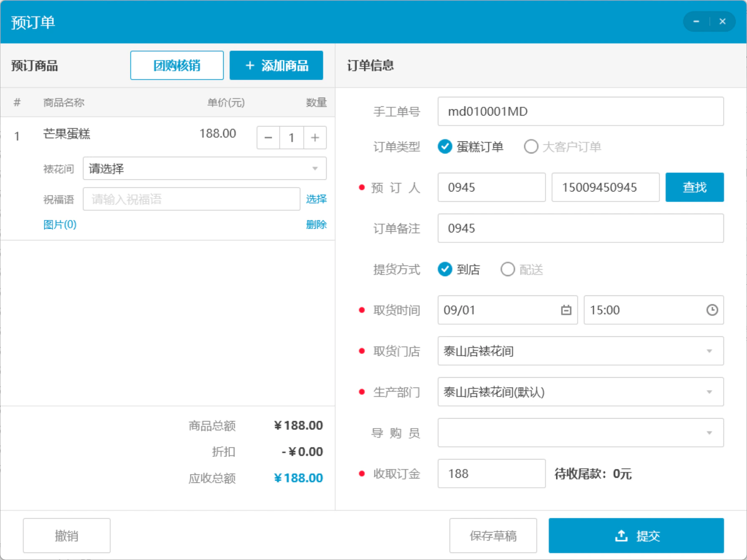Submit the order with 提交
This screenshot has width=747, height=560.
pyautogui.click(x=636, y=535)
